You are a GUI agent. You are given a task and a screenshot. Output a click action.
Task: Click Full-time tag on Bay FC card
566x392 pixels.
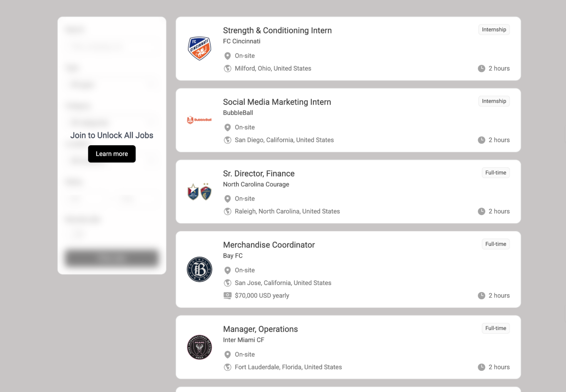coord(496,244)
